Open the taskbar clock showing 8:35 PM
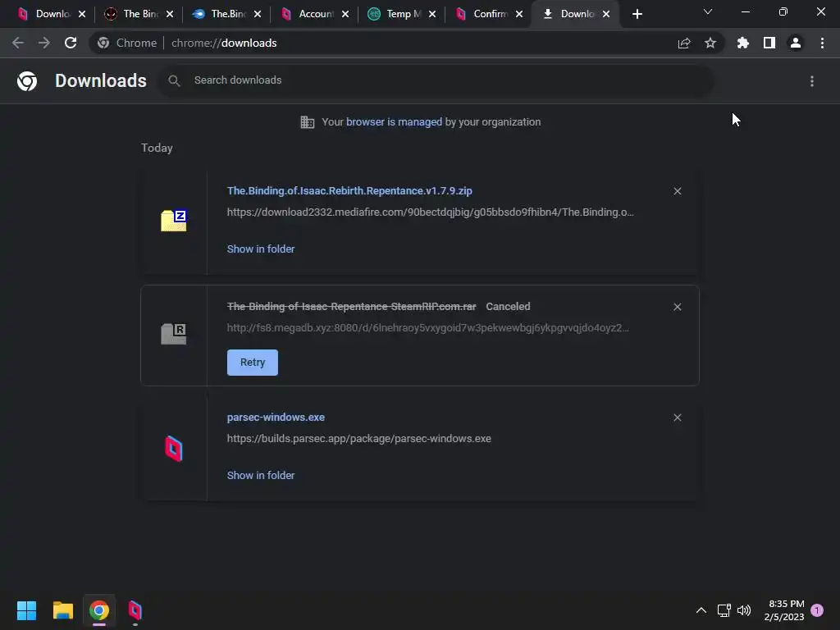The width and height of the screenshot is (840, 630). click(x=784, y=610)
